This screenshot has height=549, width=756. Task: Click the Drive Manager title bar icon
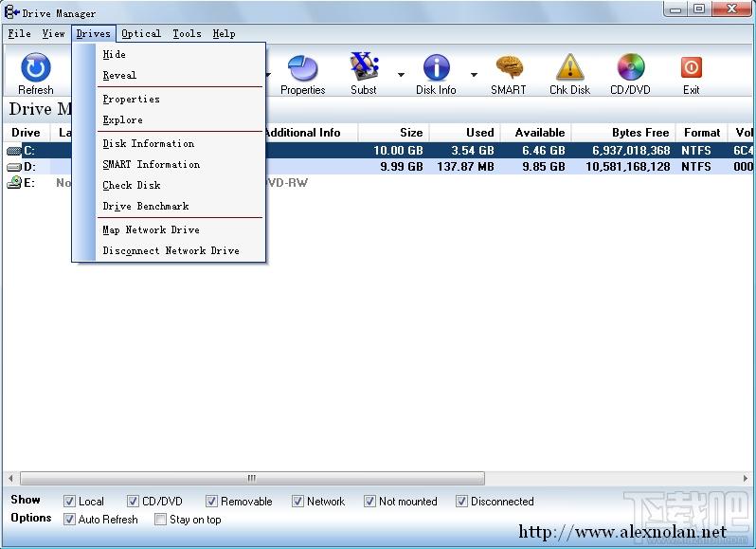(11, 12)
